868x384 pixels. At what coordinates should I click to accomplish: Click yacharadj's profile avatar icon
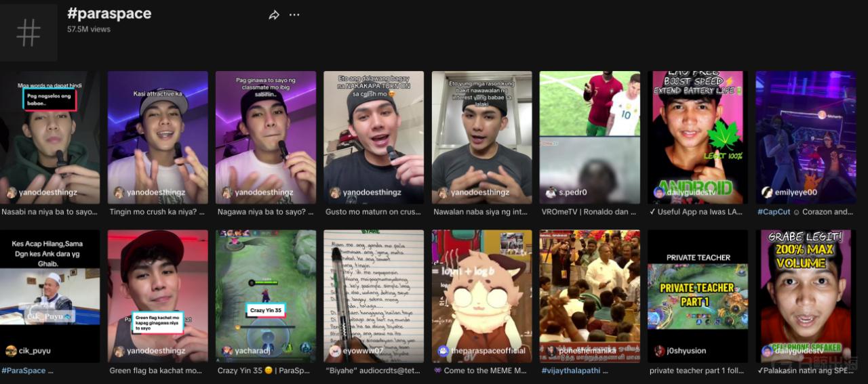coord(227,351)
